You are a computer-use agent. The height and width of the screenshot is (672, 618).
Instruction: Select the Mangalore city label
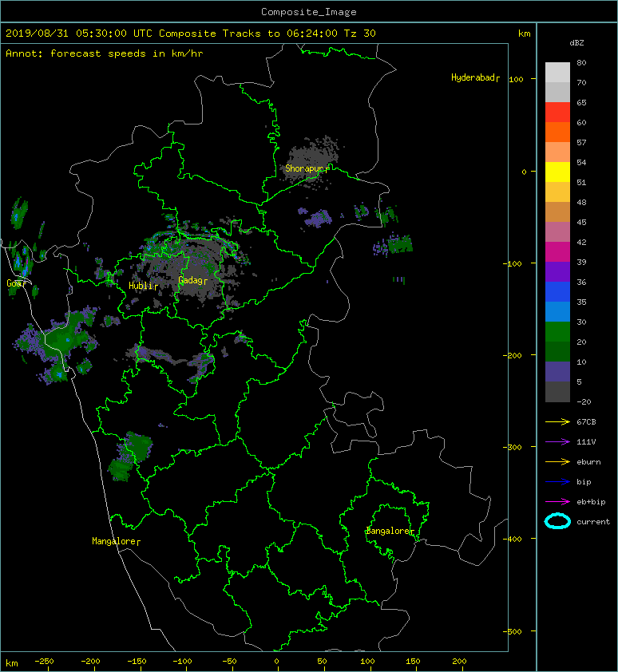[116, 541]
